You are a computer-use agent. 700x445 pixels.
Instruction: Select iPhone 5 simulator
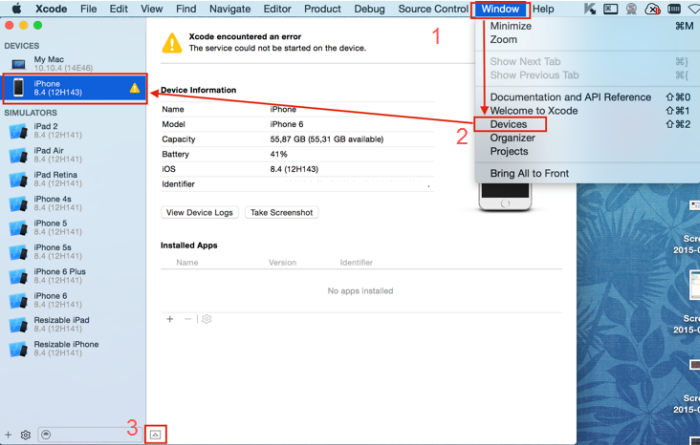[x=73, y=227]
